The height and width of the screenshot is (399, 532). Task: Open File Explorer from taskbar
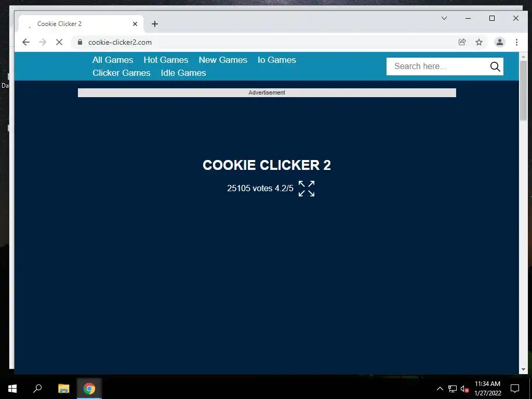pos(64,389)
